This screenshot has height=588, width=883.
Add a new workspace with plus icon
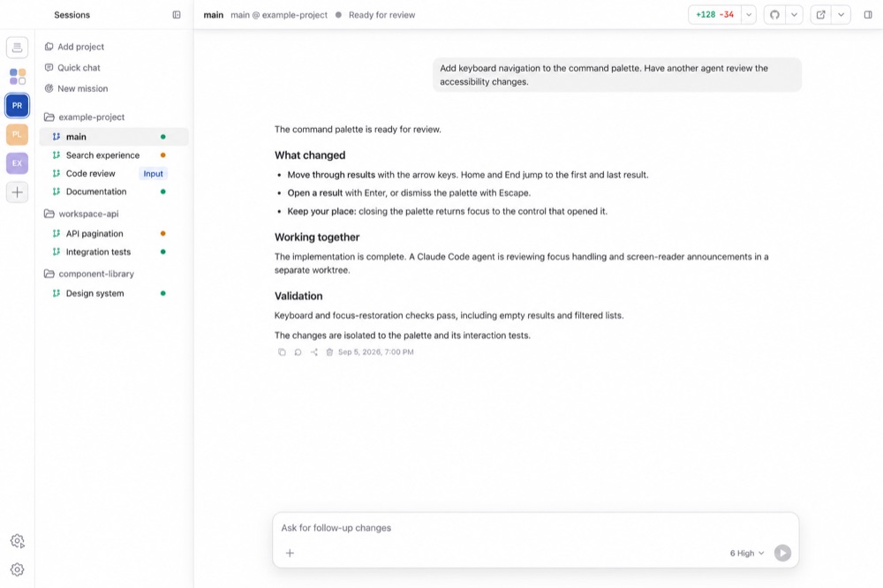tap(17, 192)
